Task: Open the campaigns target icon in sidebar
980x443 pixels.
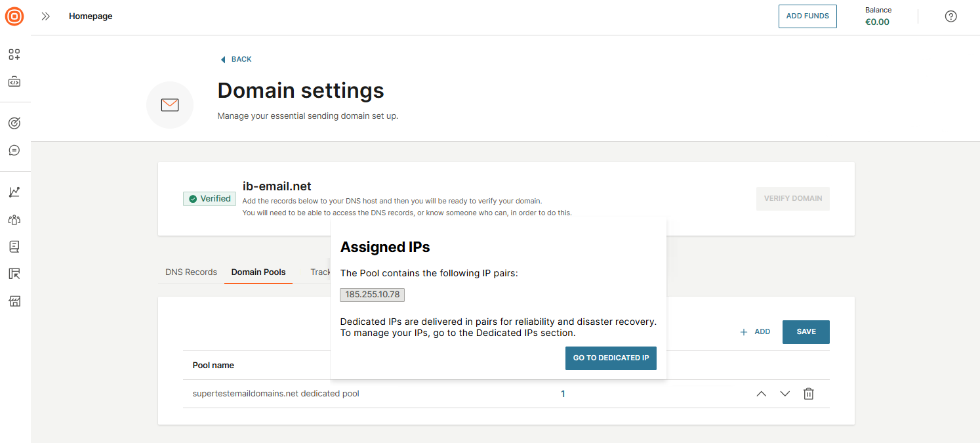Action: coord(14,123)
